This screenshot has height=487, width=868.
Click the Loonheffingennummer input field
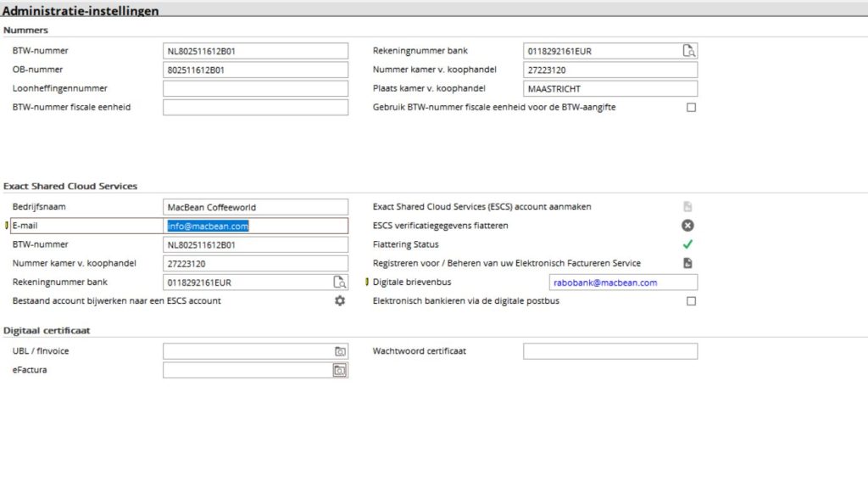[x=255, y=88]
